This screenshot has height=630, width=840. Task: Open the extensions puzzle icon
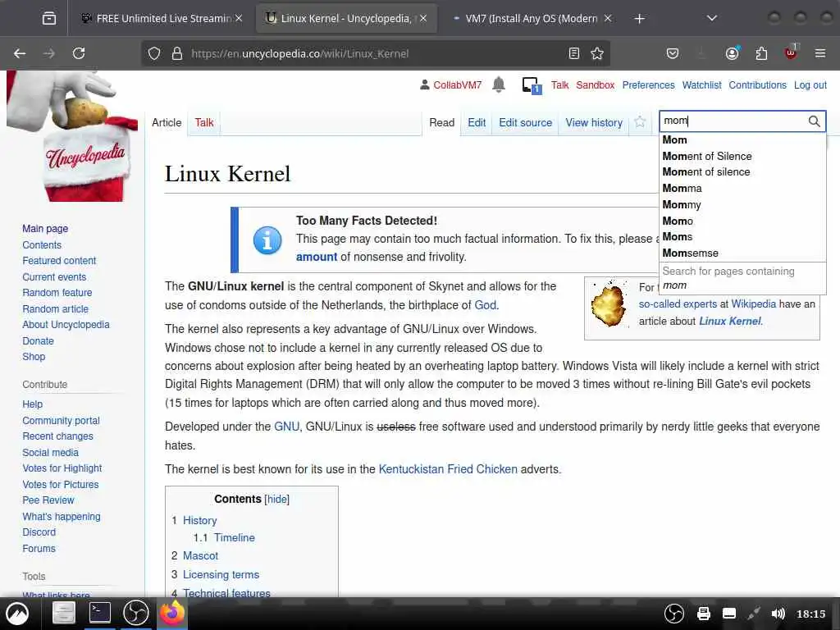tap(761, 53)
